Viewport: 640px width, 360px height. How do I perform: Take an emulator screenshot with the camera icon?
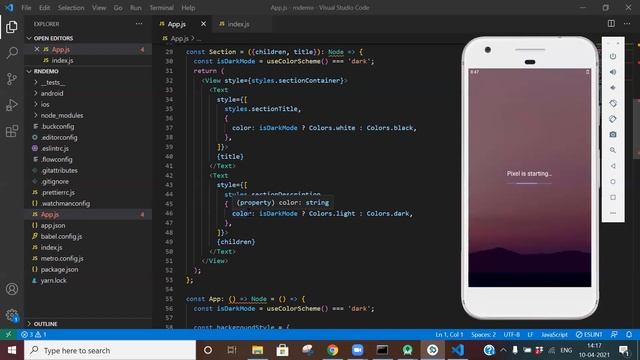[613, 134]
